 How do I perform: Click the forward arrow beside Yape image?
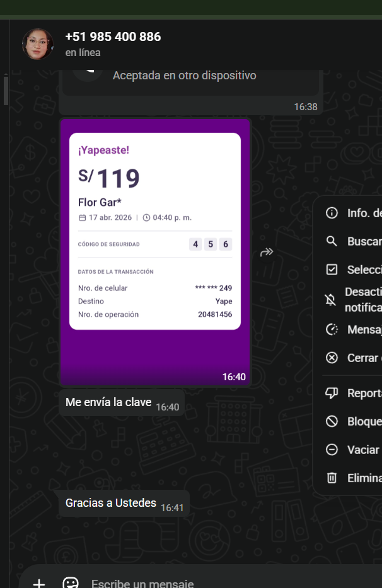tap(267, 252)
